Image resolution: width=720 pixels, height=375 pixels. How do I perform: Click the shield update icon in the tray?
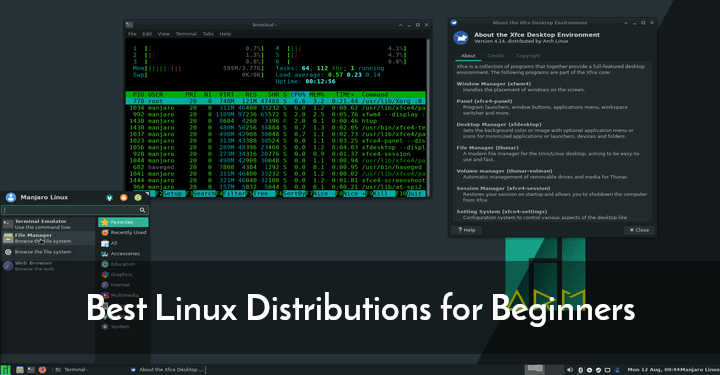click(x=598, y=370)
